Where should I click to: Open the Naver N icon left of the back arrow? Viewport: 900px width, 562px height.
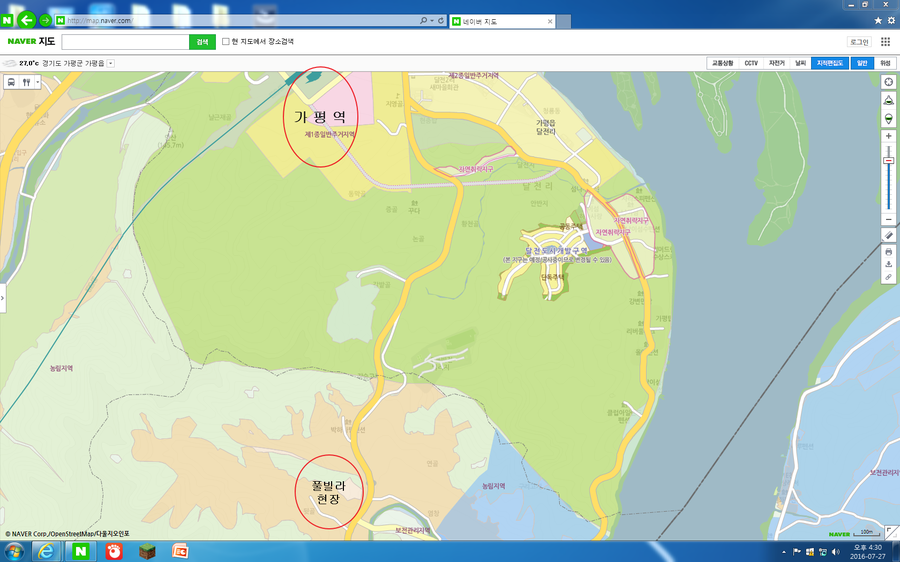point(6,21)
